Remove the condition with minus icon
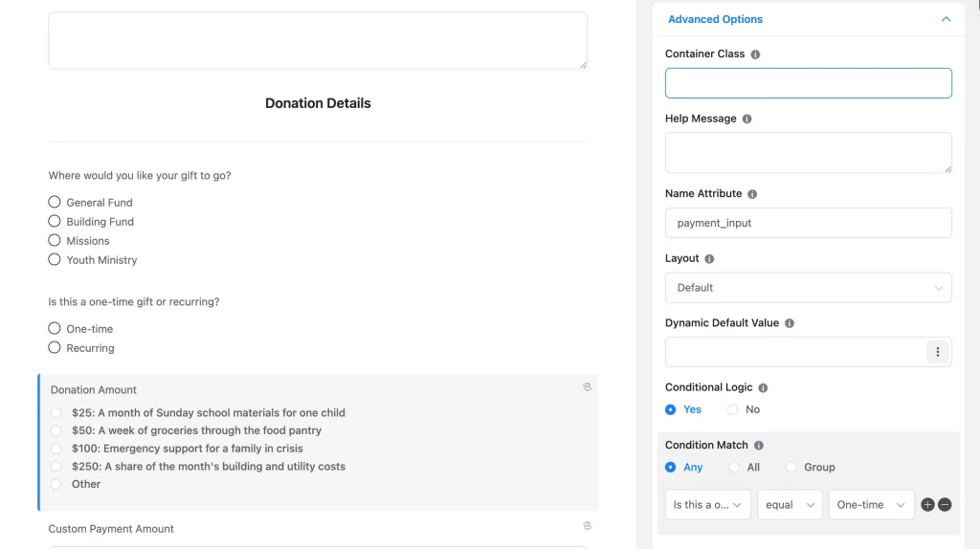This screenshot has width=980, height=549. pos(945,505)
